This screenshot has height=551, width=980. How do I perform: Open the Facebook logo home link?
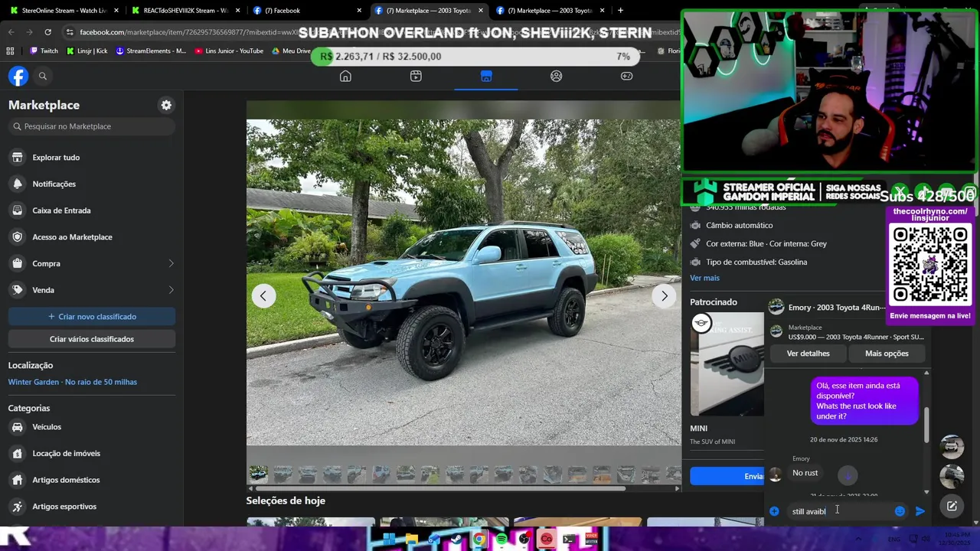(x=18, y=76)
